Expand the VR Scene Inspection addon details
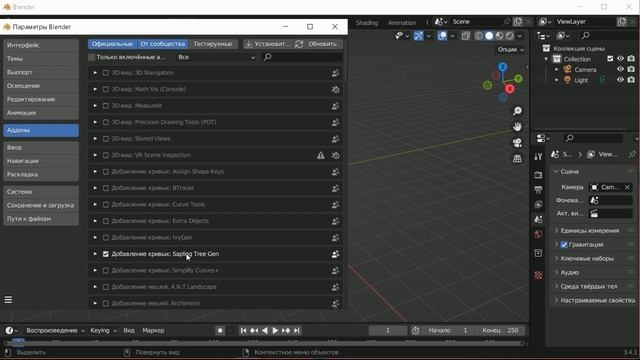Image resolution: width=640 pixels, height=360 pixels. point(95,155)
